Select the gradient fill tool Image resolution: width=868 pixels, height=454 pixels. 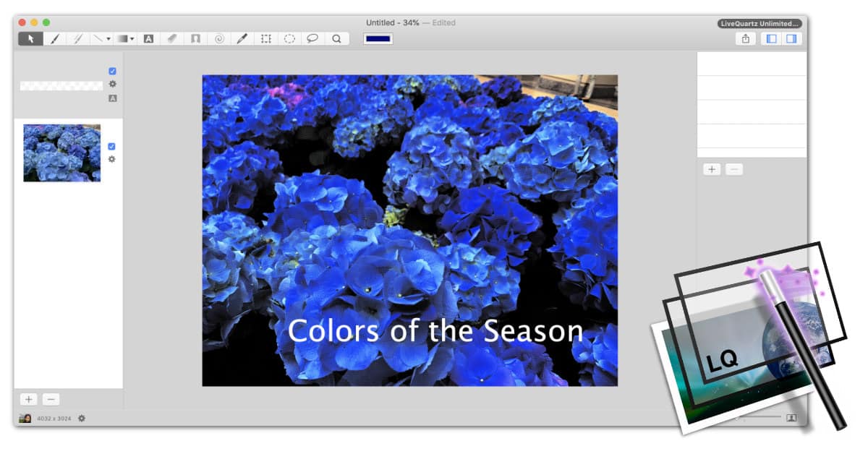pyautogui.click(x=122, y=39)
